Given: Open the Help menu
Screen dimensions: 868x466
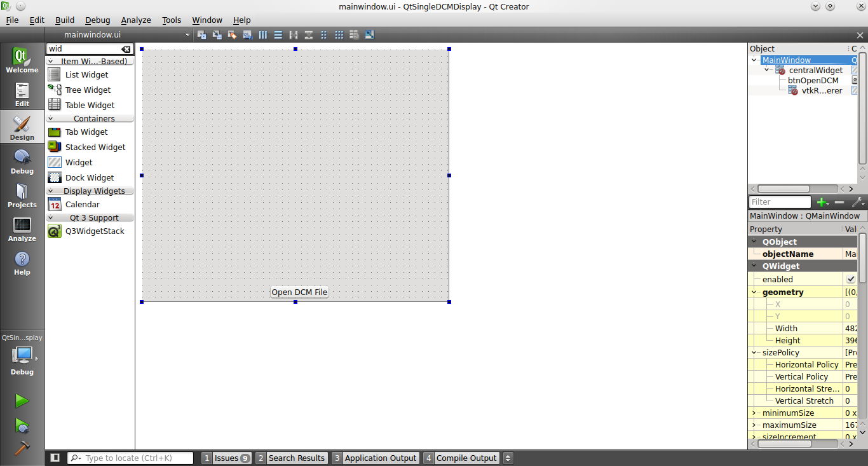Looking at the screenshot, I should [x=242, y=20].
